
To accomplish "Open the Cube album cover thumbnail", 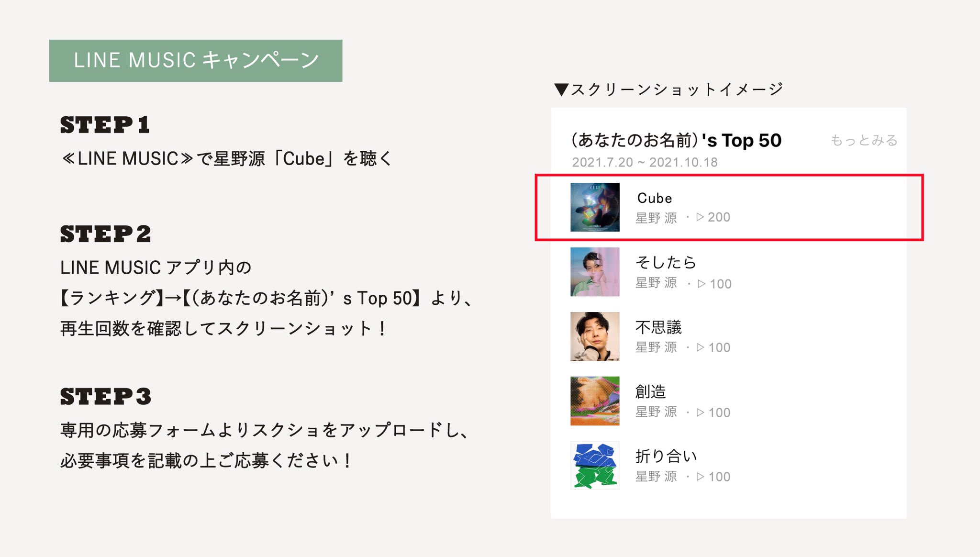I will click(595, 207).
